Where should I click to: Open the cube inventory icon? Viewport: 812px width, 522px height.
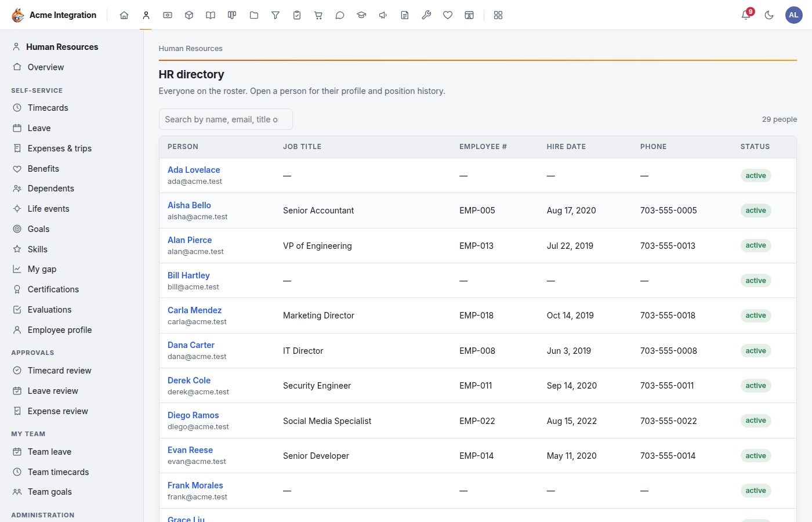point(189,15)
